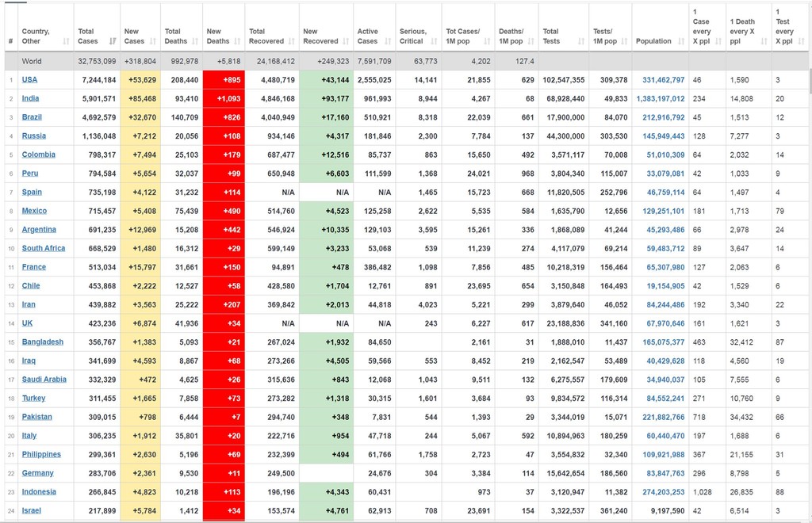Sort by the Total Deaths column sort icon
The image size is (812, 523).
coord(195,41)
